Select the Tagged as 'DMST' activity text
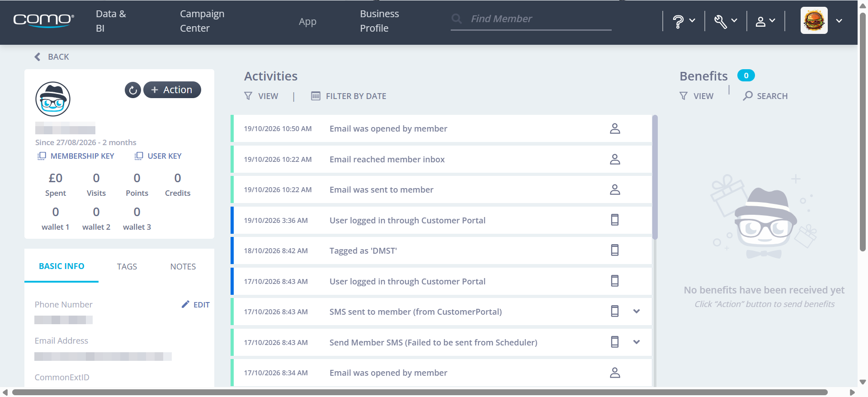Viewport: 868px width, 397px height. pyautogui.click(x=363, y=251)
